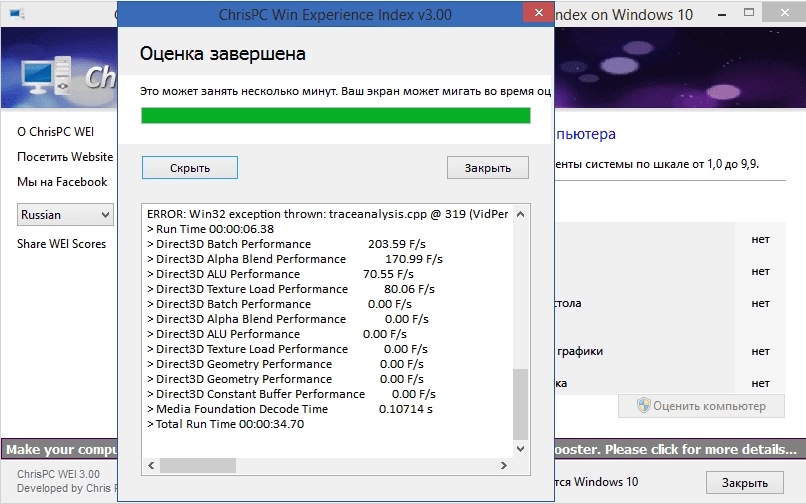Minimize the main ChrisPC window
Screen dimensions: 806x504
pos(722,13)
